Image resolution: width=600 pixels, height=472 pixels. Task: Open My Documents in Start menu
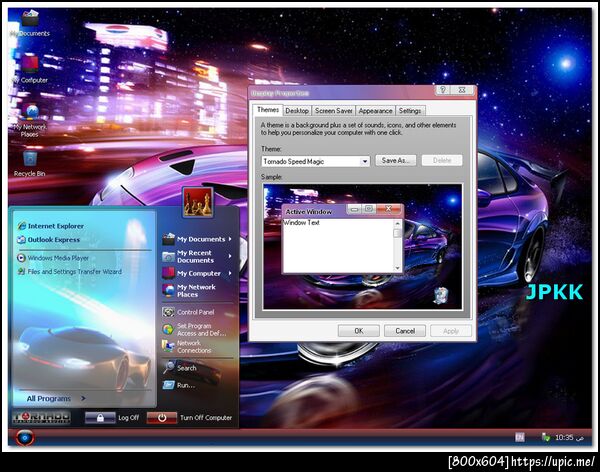coord(197,239)
